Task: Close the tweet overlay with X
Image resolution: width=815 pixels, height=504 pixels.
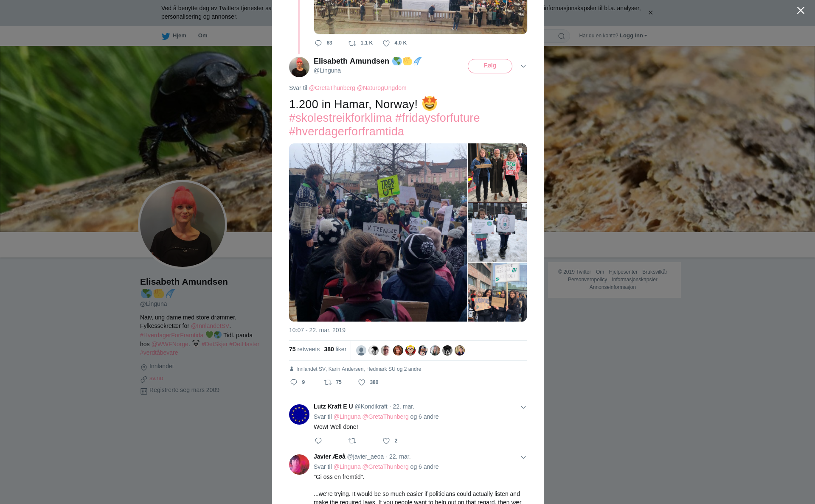Action: (801, 11)
